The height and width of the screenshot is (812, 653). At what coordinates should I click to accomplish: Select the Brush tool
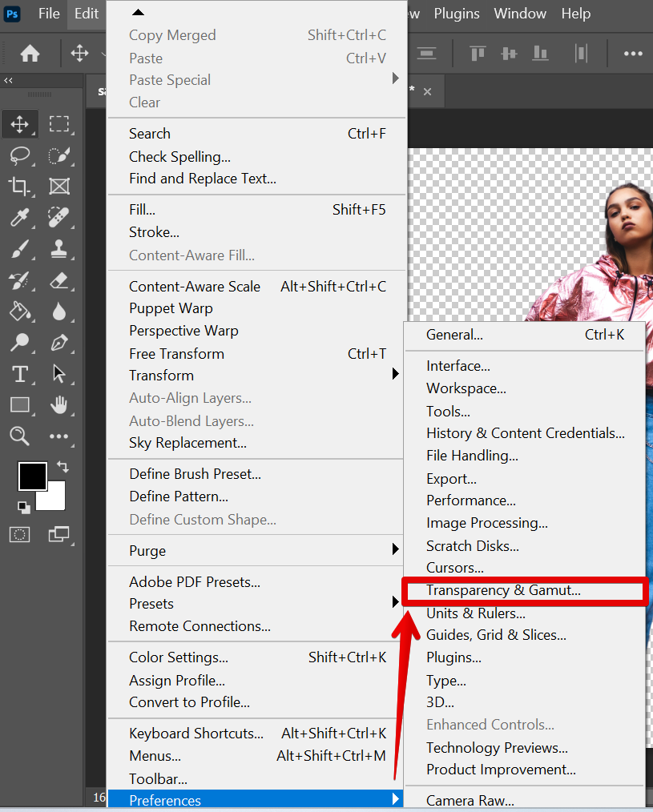19,249
